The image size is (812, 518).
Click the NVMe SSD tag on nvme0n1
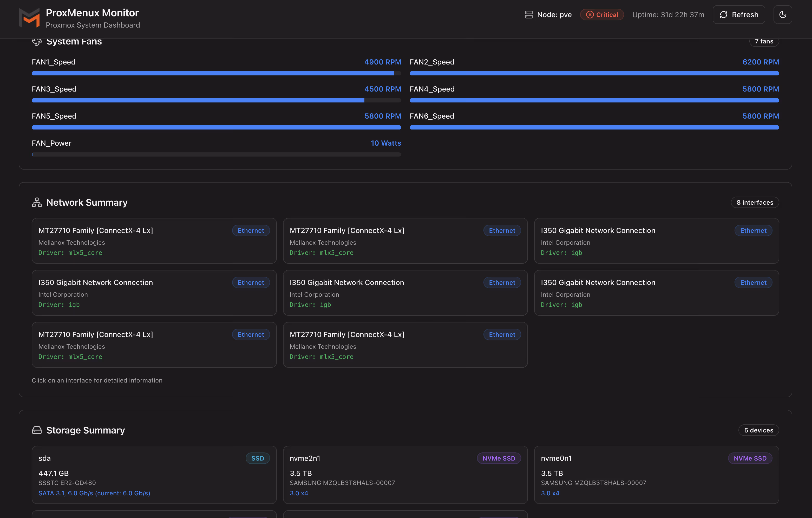pyautogui.click(x=750, y=458)
